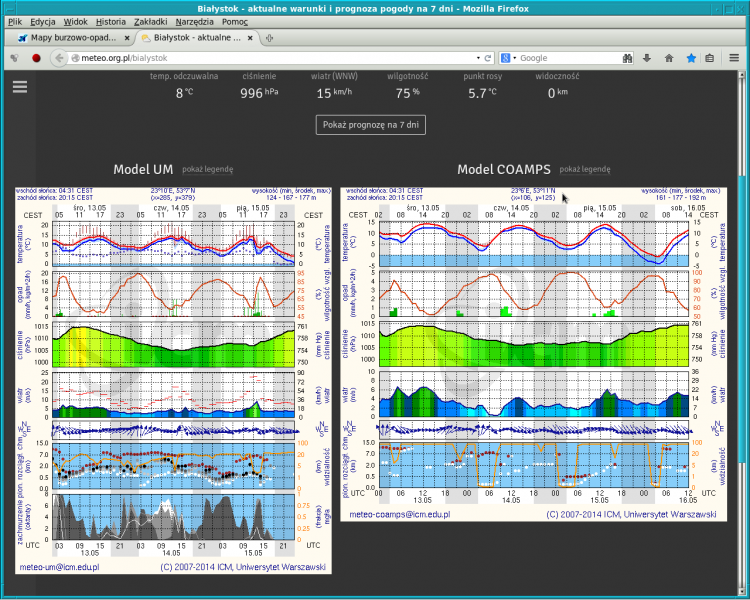The image size is (750, 600).
Task: Open the Firefox hamburger menu in the toolbar
Action: point(733,58)
